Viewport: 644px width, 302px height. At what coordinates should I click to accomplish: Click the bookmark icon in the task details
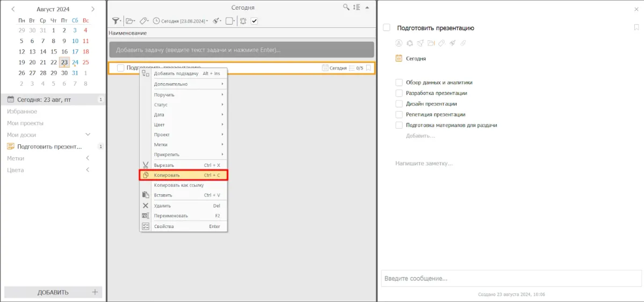(x=636, y=27)
